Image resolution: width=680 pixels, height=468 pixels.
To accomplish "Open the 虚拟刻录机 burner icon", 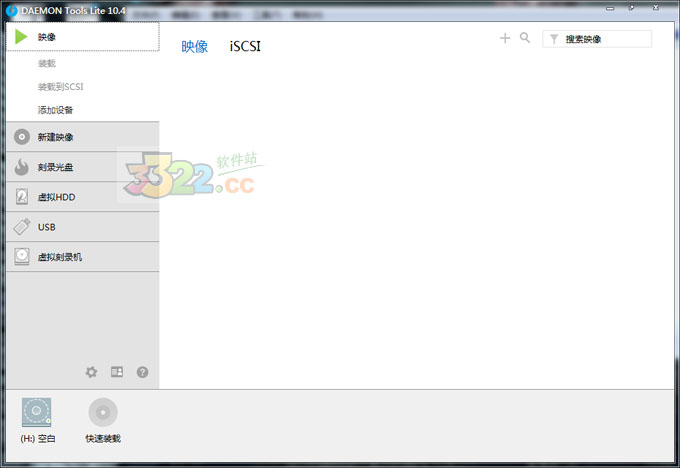I will pos(22,256).
